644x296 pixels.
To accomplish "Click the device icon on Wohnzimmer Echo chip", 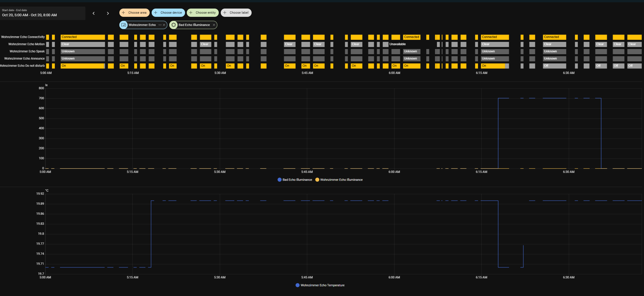I will point(124,25).
